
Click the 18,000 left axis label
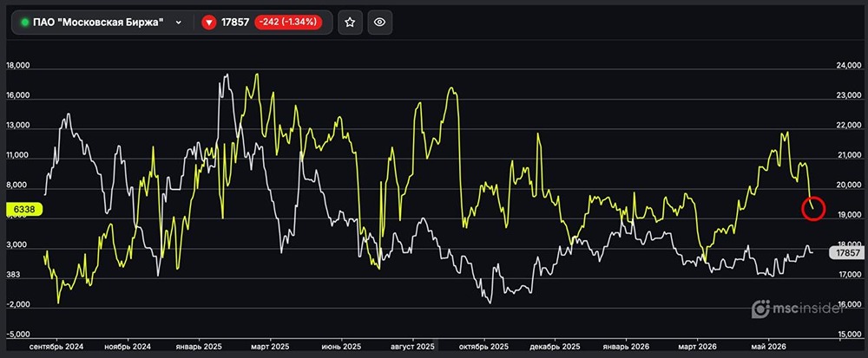(17, 65)
